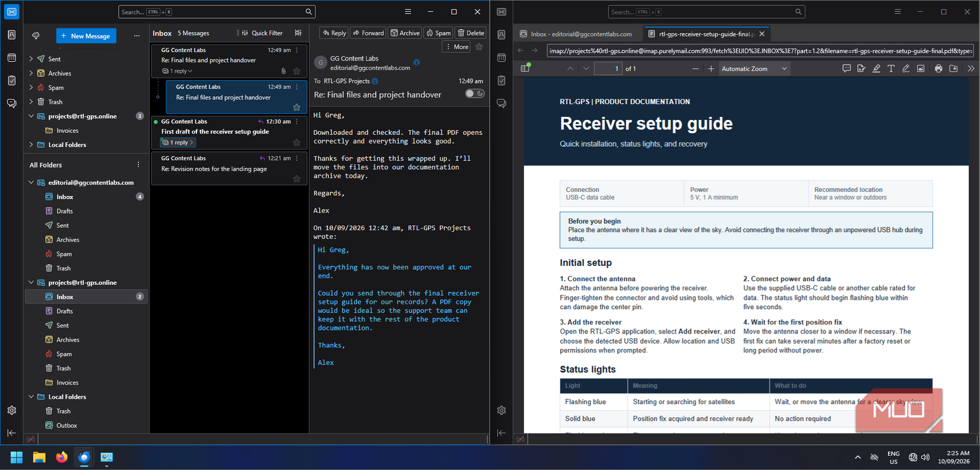This screenshot has width=980, height=470.
Task: Select the rtl-gps-receiver-setup-guide-final PDF tab
Action: coord(701,34)
